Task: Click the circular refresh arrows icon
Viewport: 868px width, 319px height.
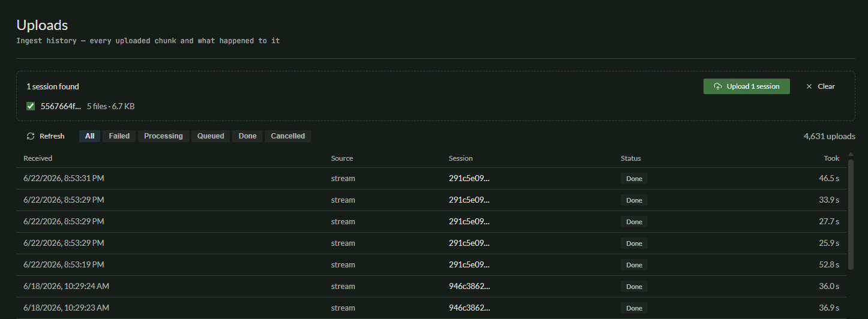Action: pyautogui.click(x=31, y=136)
